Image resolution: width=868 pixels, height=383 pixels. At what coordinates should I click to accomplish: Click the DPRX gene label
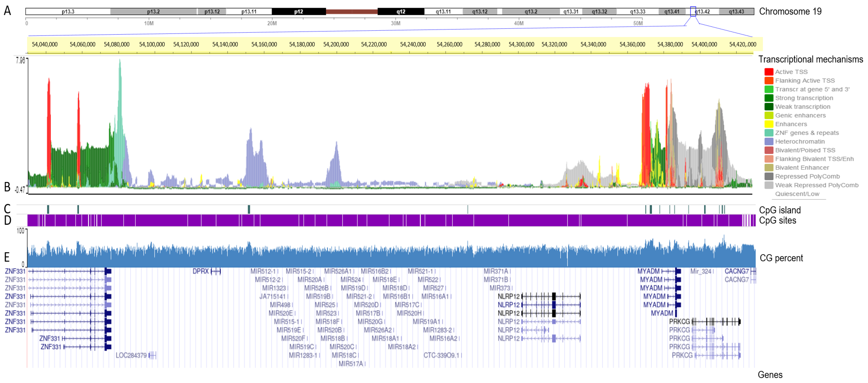click(201, 271)
